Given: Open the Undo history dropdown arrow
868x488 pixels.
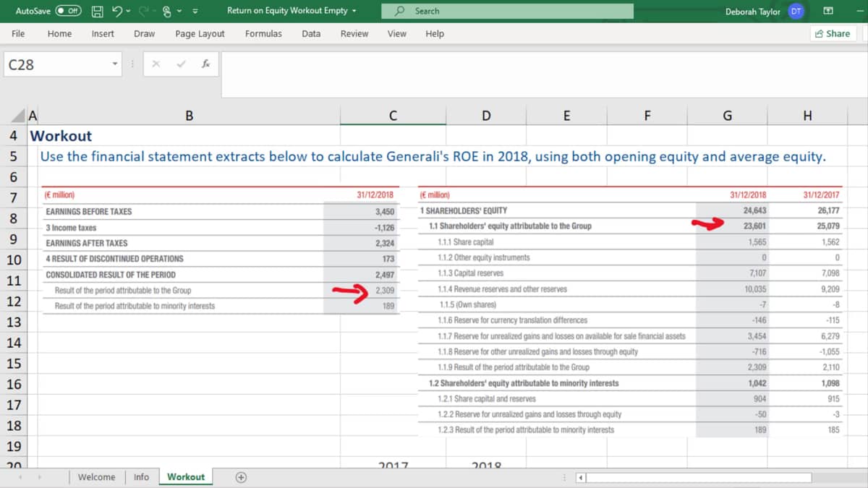Looking at the screenshot, I should coord(127,11).
